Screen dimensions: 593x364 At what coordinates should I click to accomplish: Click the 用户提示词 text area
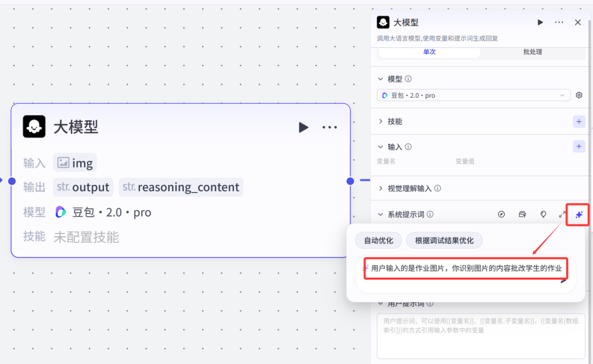(480, 335)
